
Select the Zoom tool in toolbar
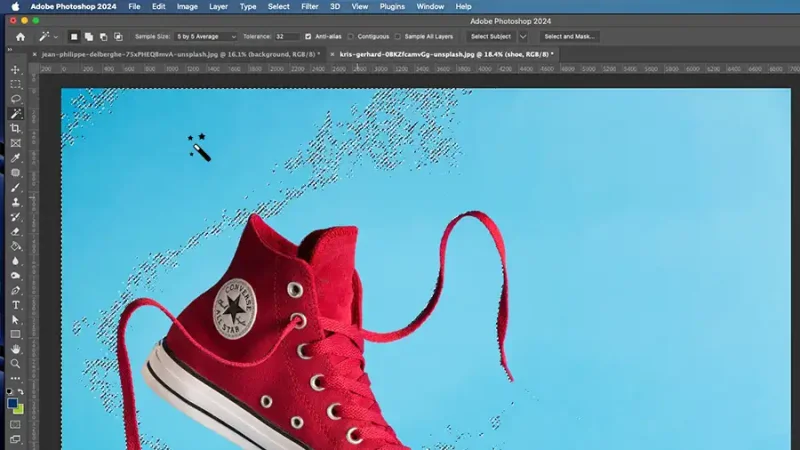point(16,363)
